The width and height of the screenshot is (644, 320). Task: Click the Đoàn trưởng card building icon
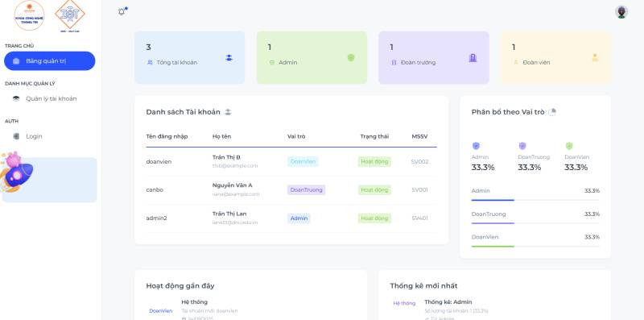pyautogui.click(x=473, y=58)
